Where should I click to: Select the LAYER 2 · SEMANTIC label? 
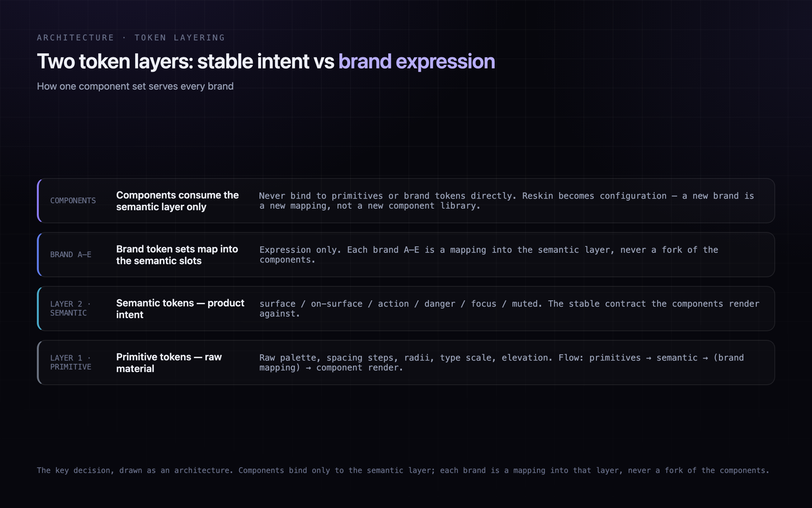71,308
